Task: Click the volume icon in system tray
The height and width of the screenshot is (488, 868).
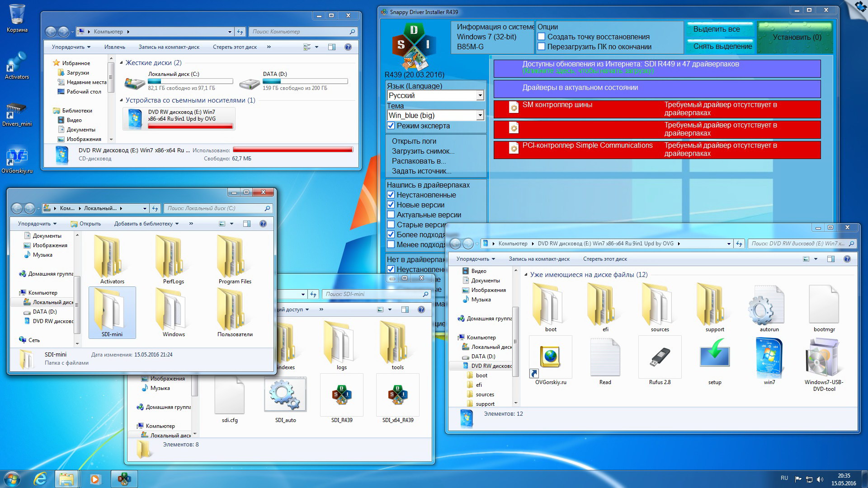Action: pyautogui.click(x=820, y=479)
